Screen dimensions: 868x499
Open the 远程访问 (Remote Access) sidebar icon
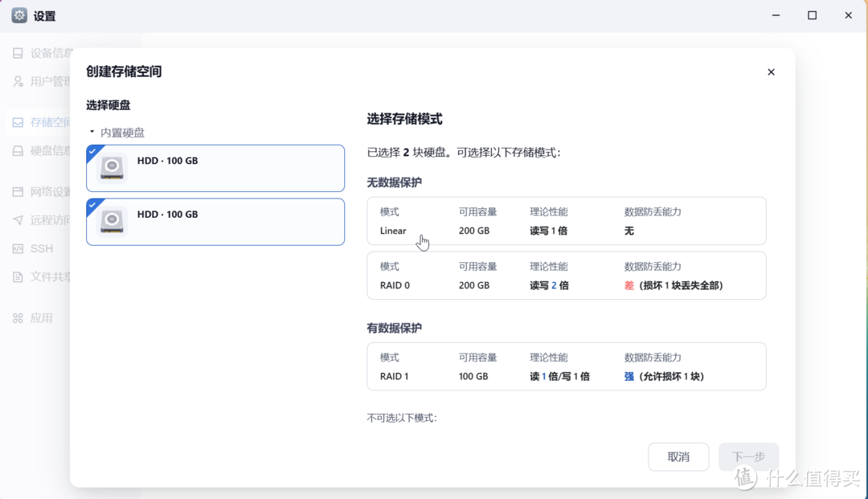tap(18, 219)
